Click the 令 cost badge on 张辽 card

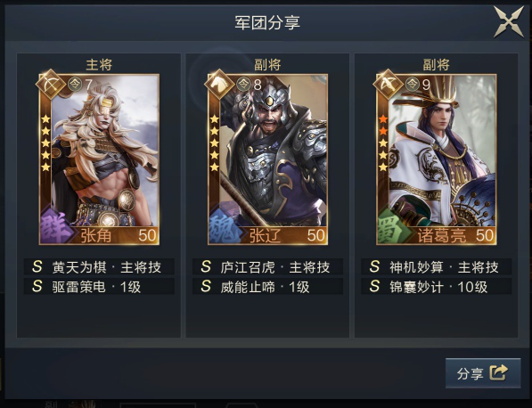pyautogui.click(x=243, y=85)
